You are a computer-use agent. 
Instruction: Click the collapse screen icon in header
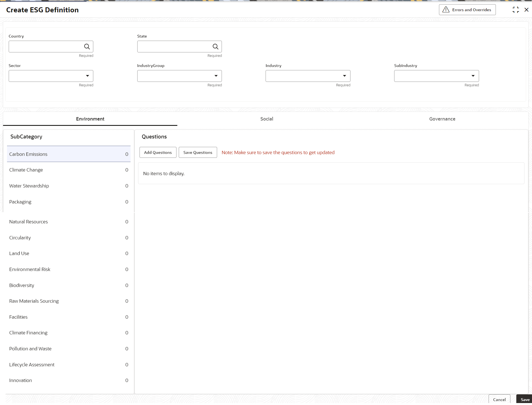pyautogui.click(x=515, y=10)
